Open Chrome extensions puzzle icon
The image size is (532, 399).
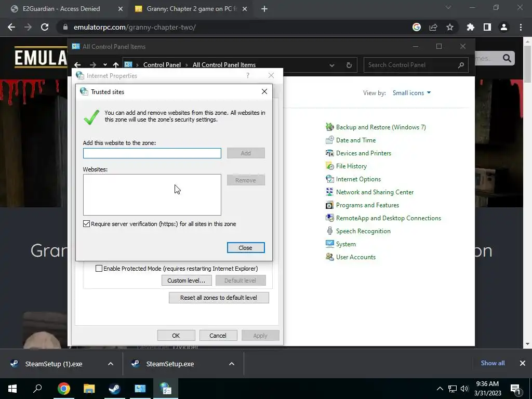tap(471, 27)
